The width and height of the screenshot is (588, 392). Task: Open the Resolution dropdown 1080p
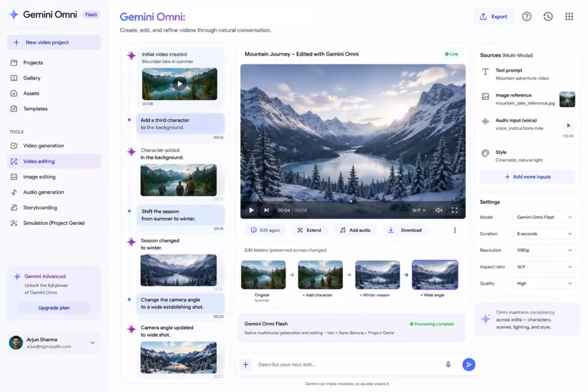tap(544, 250)
